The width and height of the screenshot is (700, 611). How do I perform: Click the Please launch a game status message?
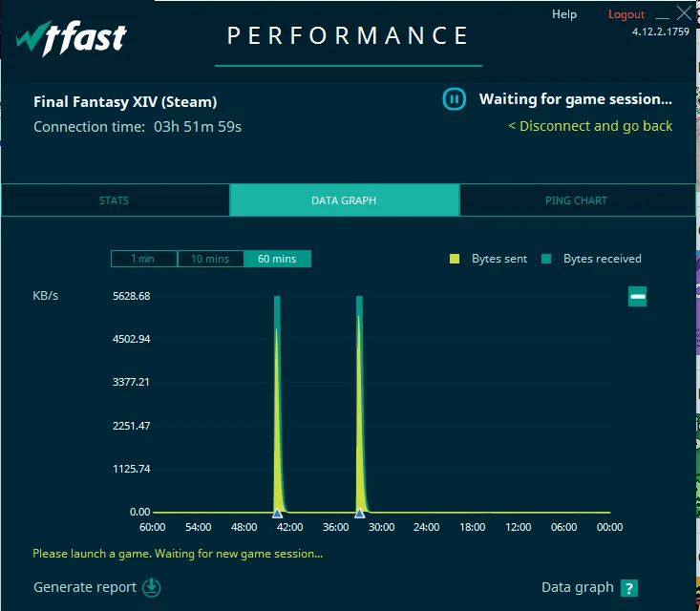[x=178, y=554]
